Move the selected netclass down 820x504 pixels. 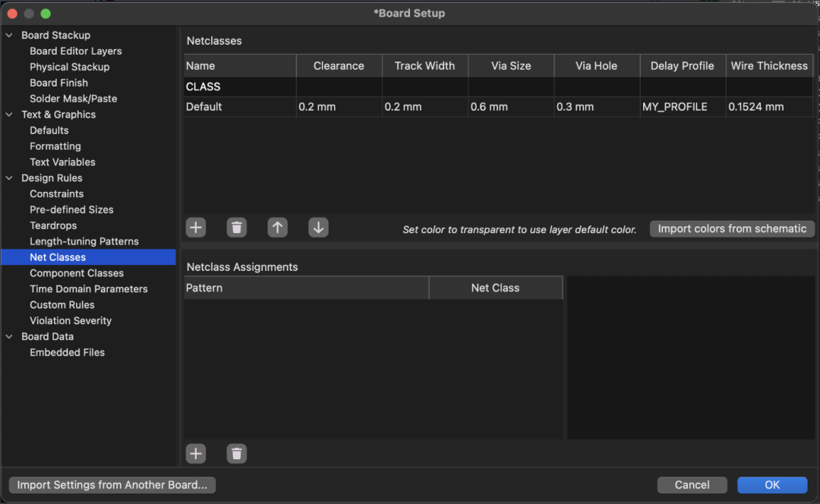(318, 228)
